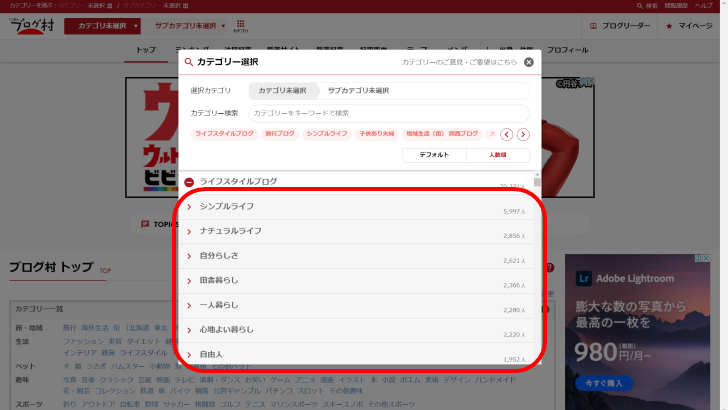
Task: Open the カテゴリ grid icon in header
Action: pyautogui.click(x=240, y=26)
